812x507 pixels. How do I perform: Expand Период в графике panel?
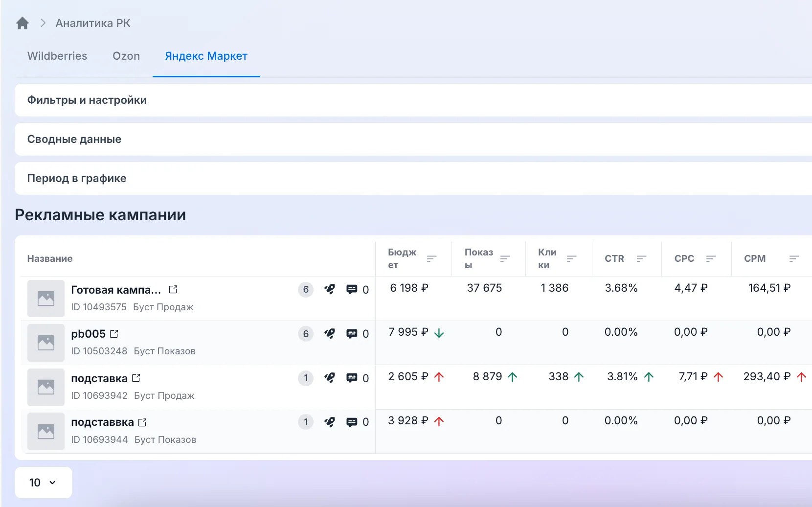(x=413, y=178)
